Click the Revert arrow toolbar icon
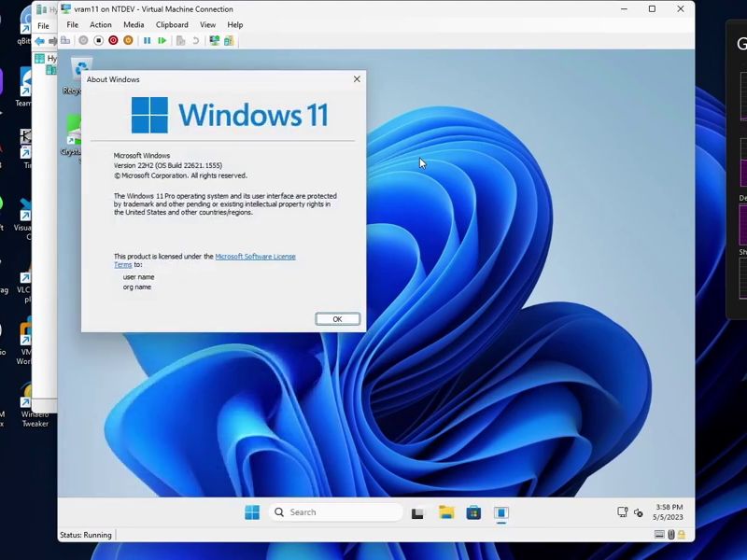 click(x=195, y=41)
